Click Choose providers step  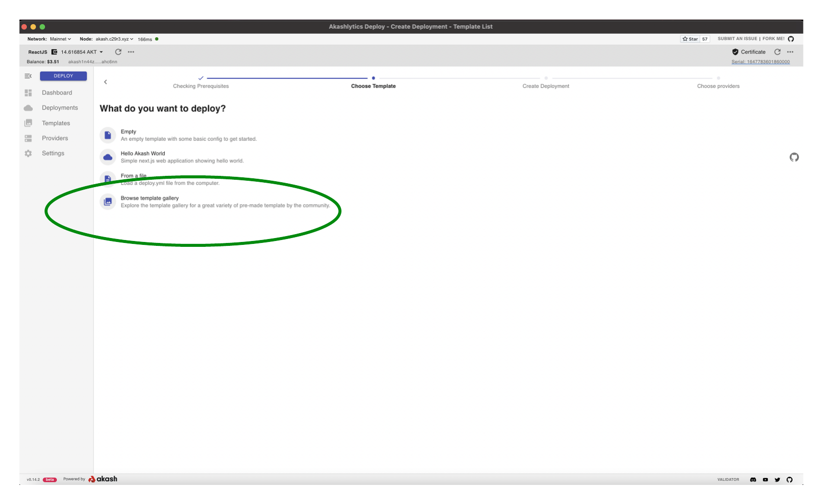point(718,86)
